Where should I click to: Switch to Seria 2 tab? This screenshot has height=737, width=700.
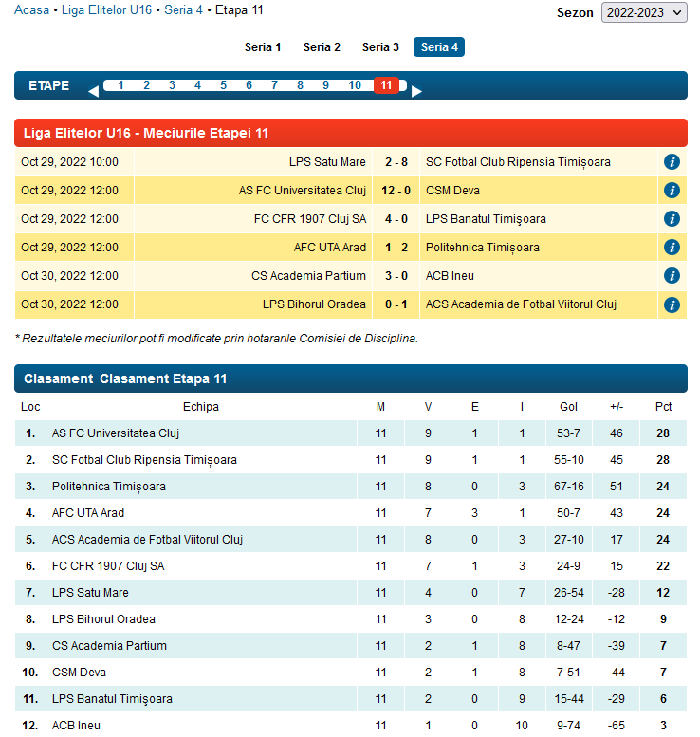point(322,47)
